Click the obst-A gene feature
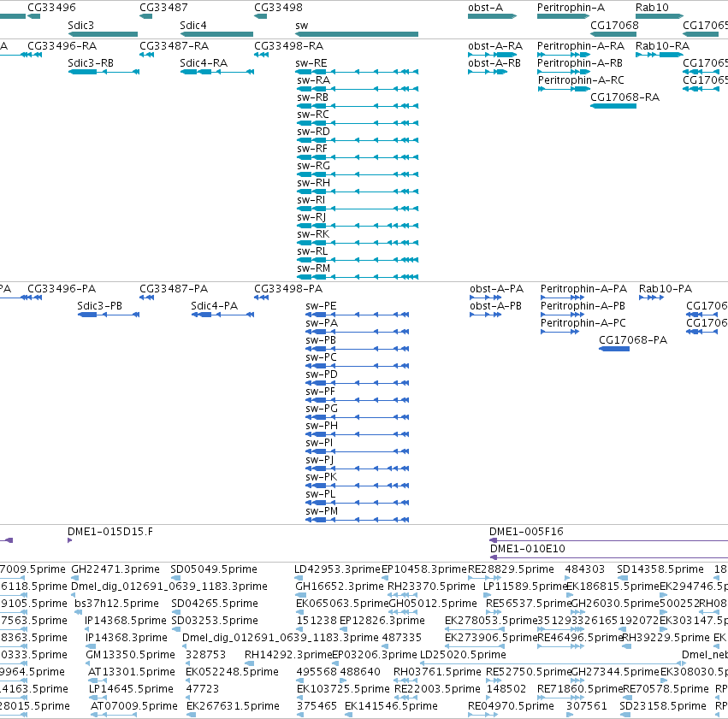Viewport: 728px width, 719px height. click(x=492, y=16)
